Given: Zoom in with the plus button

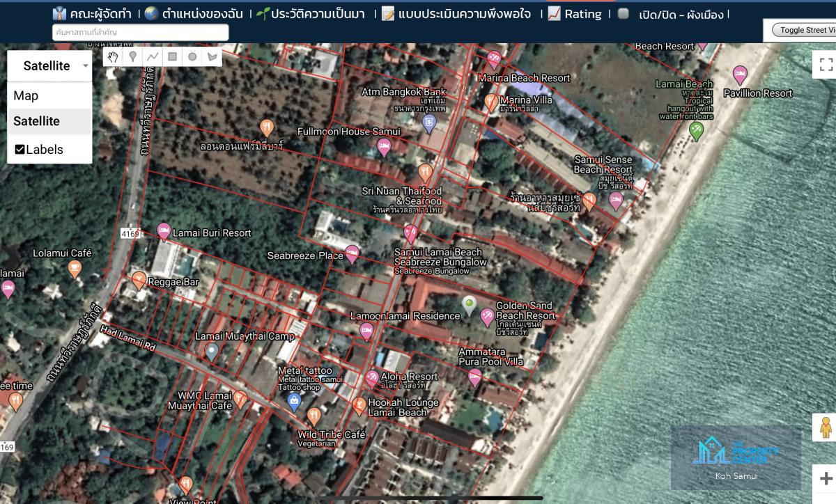Looking at the screenshot, I should pos(826,479).
